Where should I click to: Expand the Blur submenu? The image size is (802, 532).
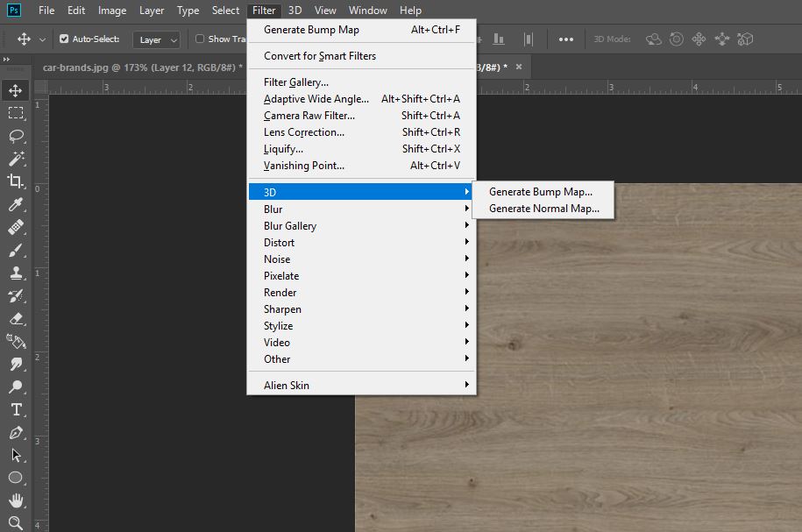362,209
